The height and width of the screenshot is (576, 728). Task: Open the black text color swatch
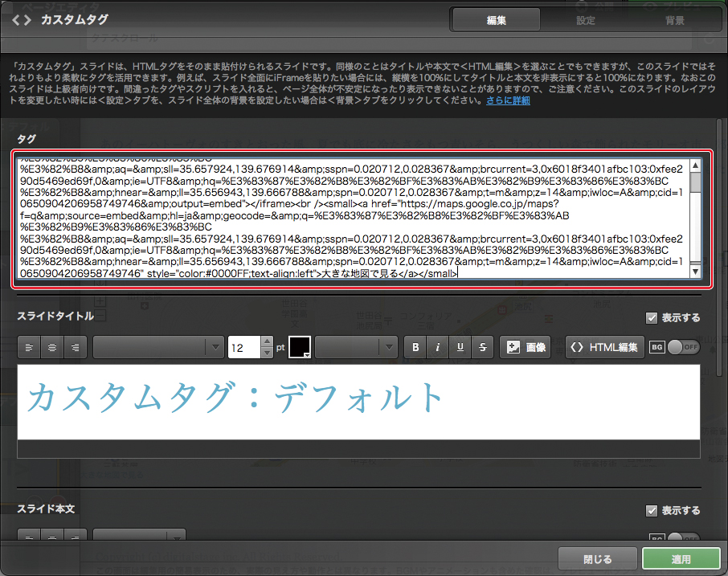[x=300, y=347]
